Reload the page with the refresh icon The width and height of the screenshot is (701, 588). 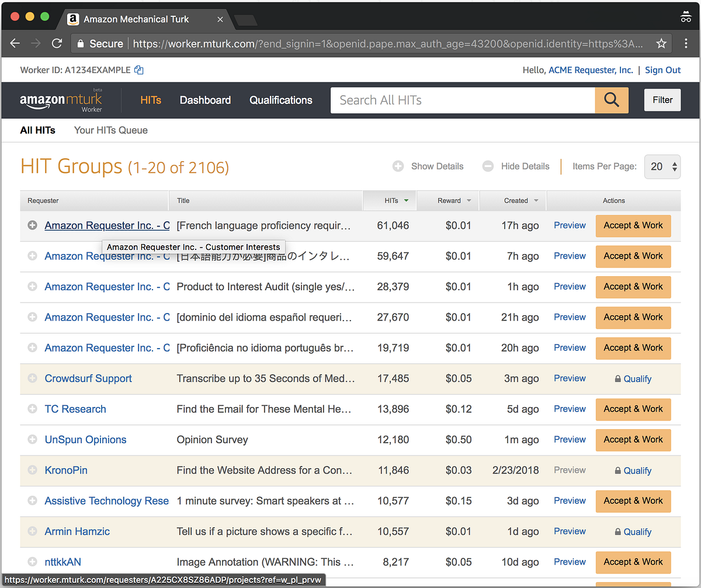[x=57, y=43]
